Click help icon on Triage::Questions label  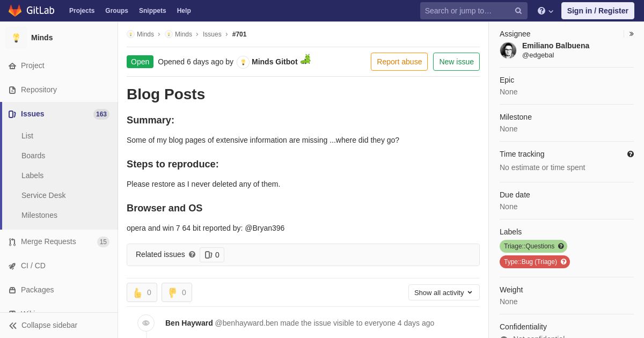(561, 246)
